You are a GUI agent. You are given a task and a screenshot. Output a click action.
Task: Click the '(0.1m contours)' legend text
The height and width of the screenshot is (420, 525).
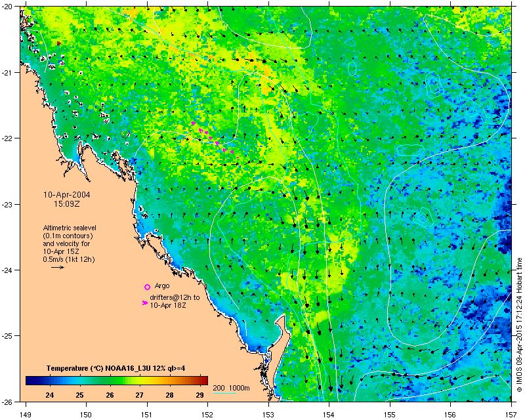68,236
